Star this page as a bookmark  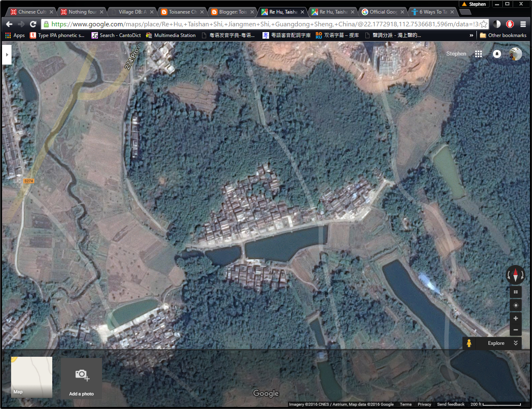(484, 24)
